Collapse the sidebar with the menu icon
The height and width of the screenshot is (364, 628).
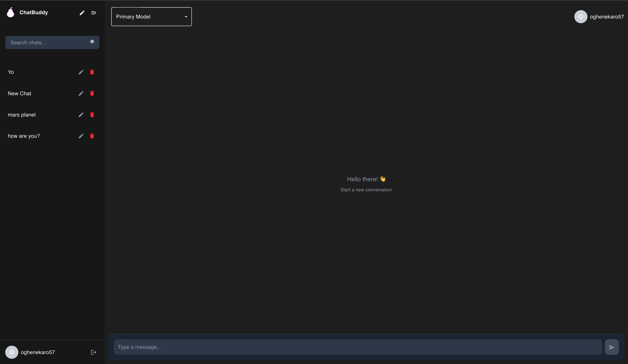(x=93, y=13)
